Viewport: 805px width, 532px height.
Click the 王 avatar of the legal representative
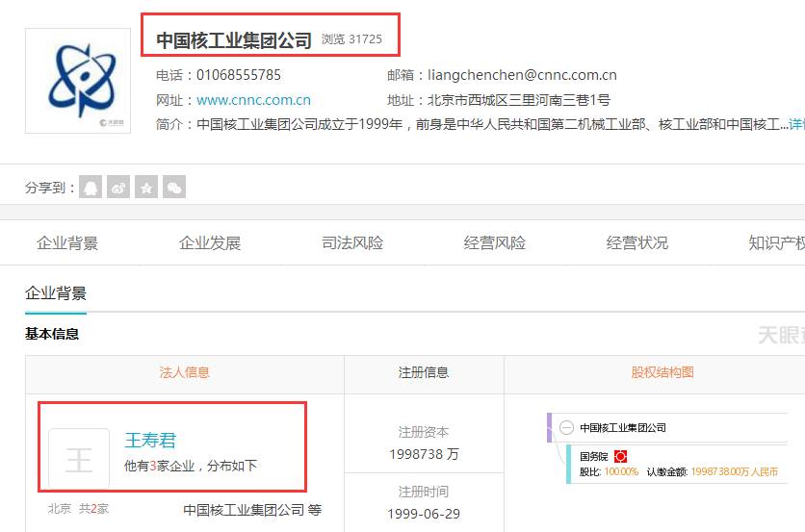point(79,459)
